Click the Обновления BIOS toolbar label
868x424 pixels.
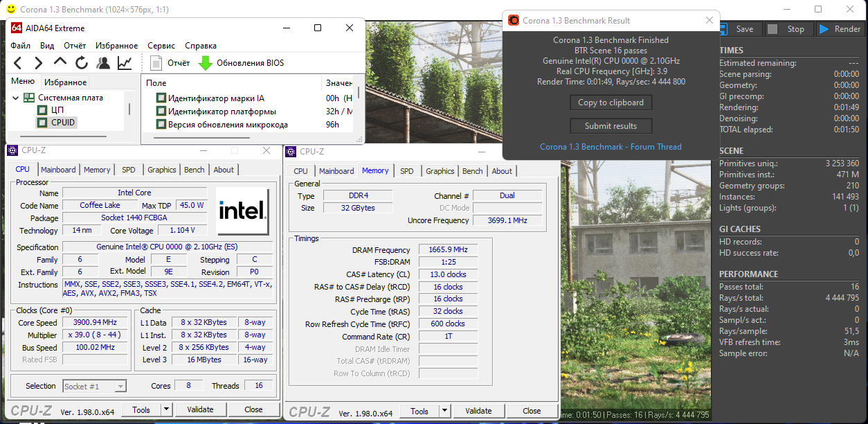point(250,63)
